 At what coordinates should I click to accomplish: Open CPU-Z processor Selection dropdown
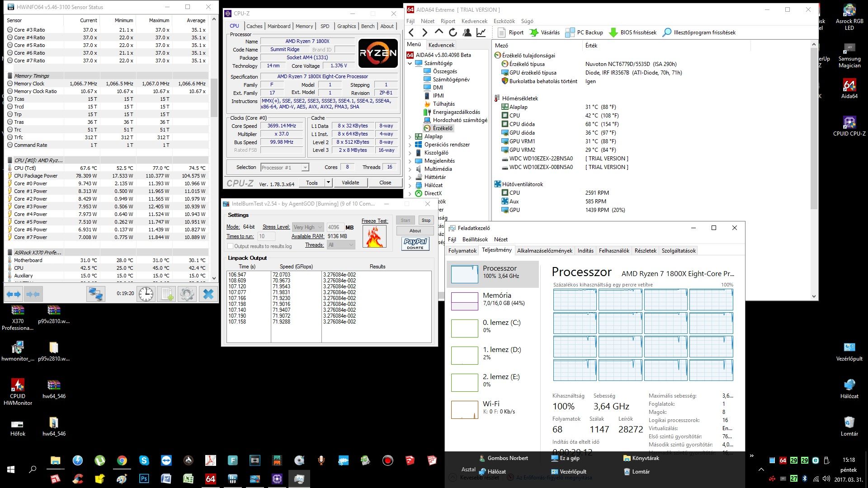pyautogui.click(x=284, y=168)
